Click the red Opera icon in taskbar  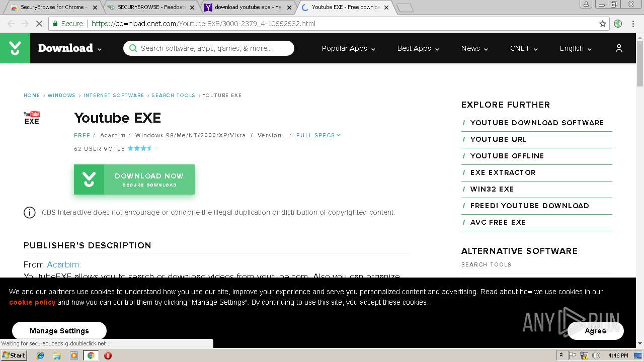pyautogui.click(x=108, y=355)
